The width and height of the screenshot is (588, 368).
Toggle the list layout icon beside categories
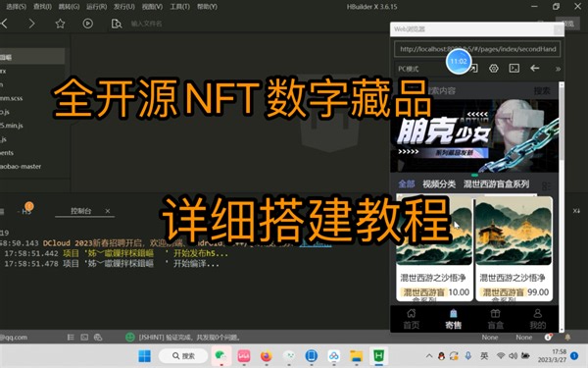(x=547, y=185)
